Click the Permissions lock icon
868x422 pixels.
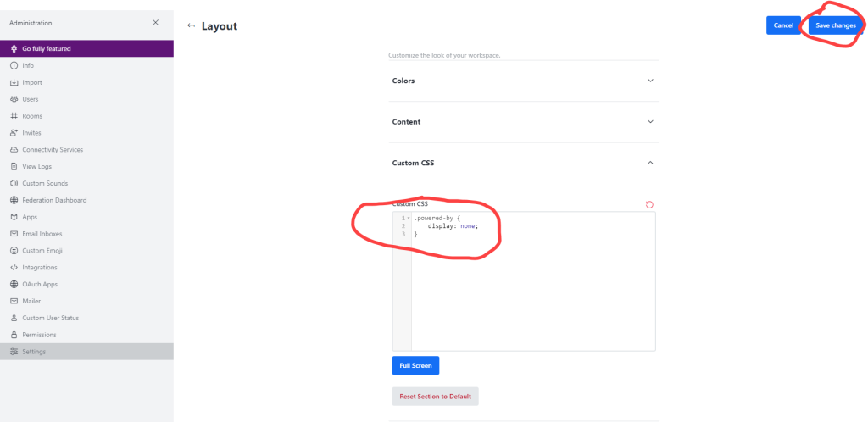[x=14, y=335]
